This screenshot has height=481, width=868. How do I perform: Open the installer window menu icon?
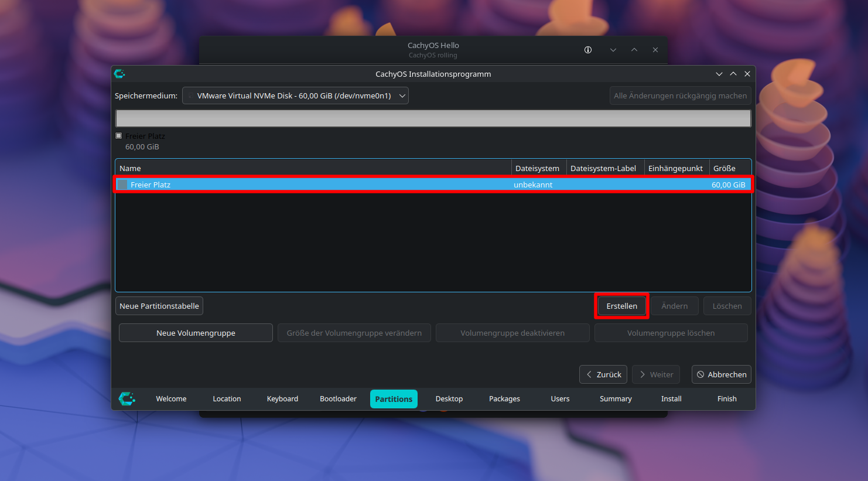coord(119,74)
